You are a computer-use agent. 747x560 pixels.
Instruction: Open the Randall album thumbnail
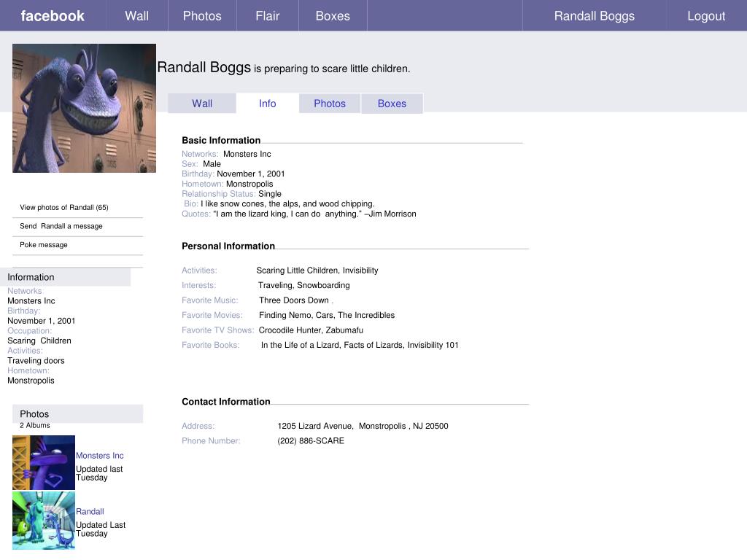tap(44, 520)
